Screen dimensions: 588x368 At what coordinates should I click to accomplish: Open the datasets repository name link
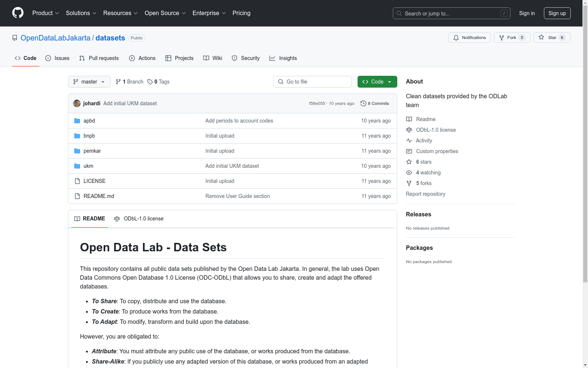[110, 38]
